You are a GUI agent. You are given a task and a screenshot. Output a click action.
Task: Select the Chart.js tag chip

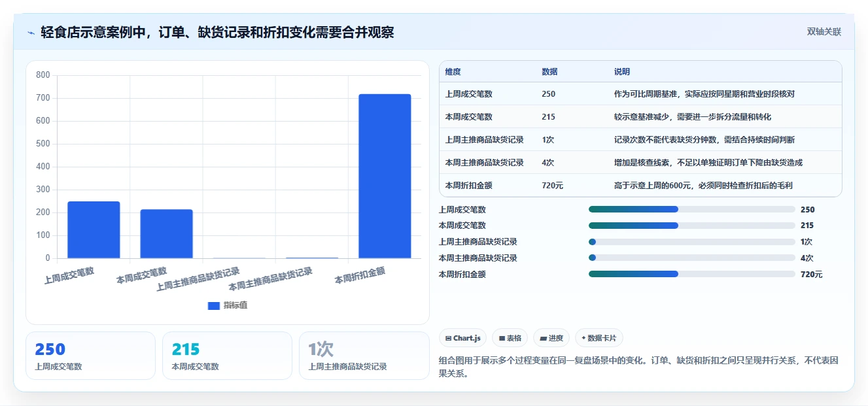[x=462, y=338]
